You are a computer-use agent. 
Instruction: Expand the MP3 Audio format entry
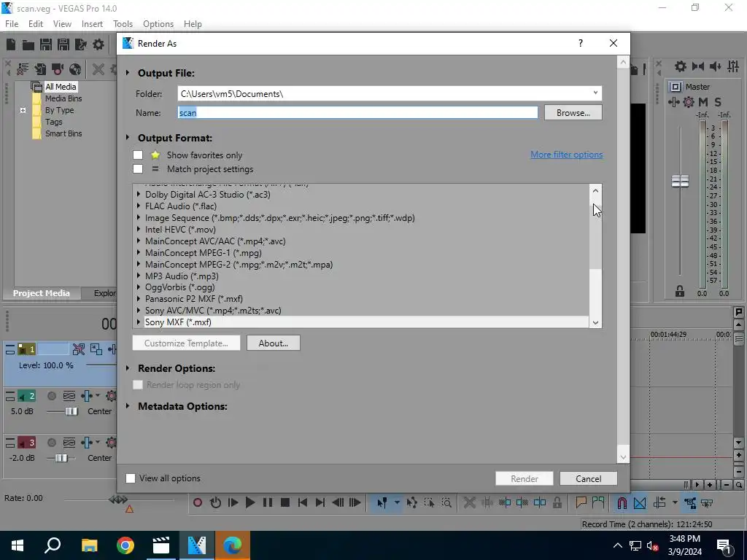click(139, 276)
